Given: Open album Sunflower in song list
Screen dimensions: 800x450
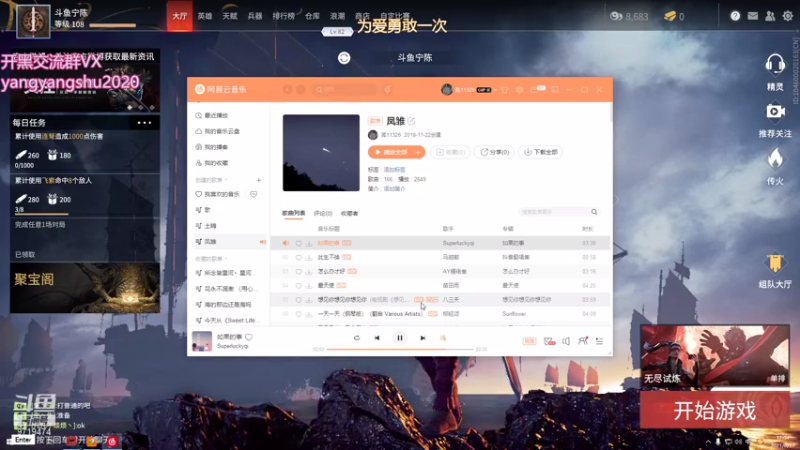Looking at the screenshot, I should [514, 314].
